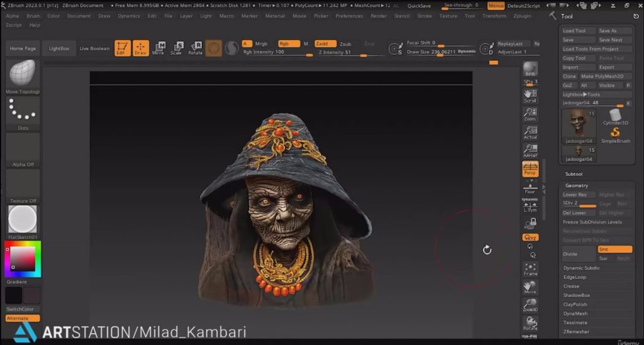Viewport: 644px width, 345px height.
Task: Expand the ClayPolish options
Action: pos(575,304)
